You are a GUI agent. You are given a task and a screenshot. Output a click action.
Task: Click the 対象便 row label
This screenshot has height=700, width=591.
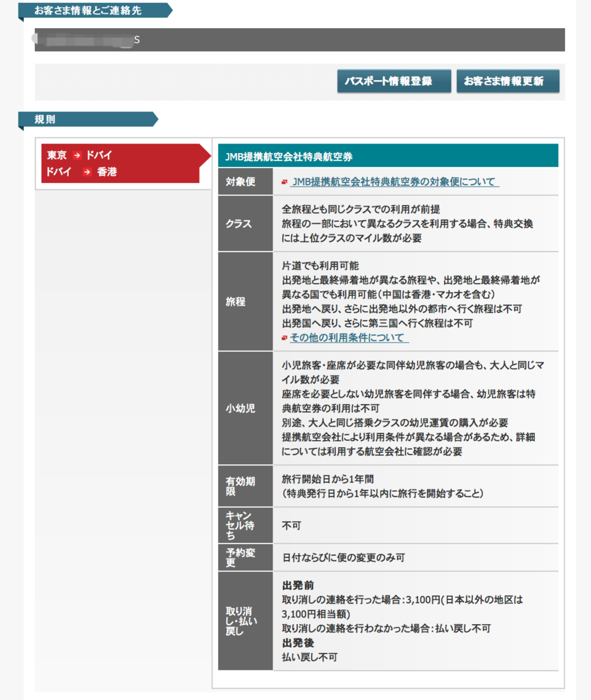tap(245, 182)
